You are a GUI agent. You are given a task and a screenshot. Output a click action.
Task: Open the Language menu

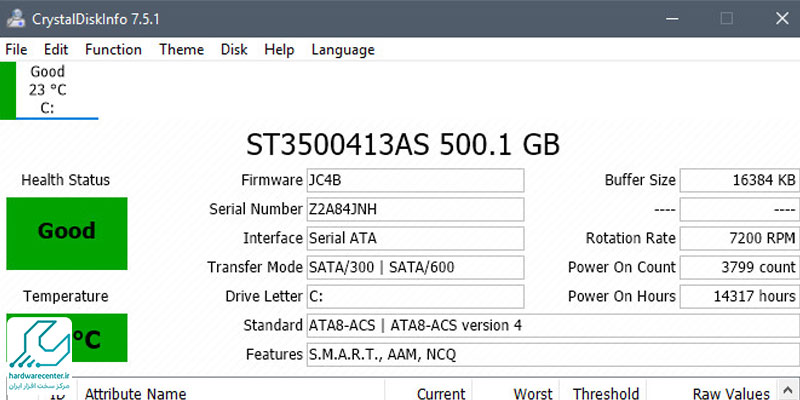pyautogui.click(x=343, y=49)
